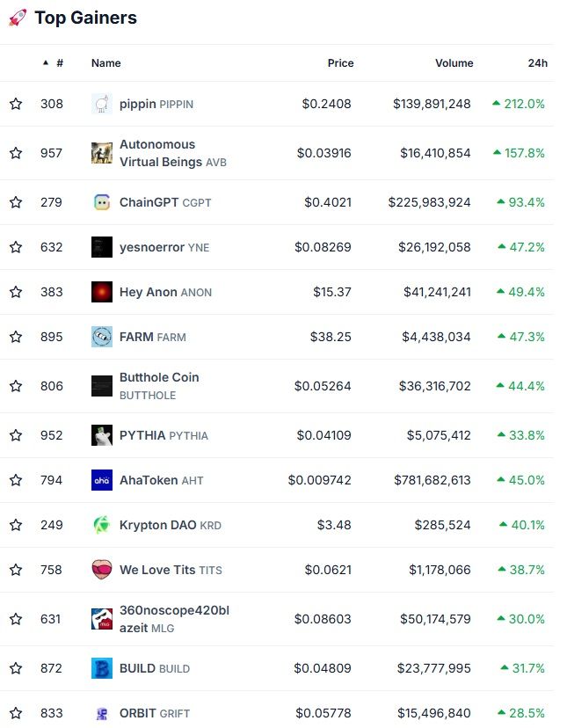Open Autonomous Virtual Beings coin page
The image size is (567, 728).
click(x=173, y=153)
